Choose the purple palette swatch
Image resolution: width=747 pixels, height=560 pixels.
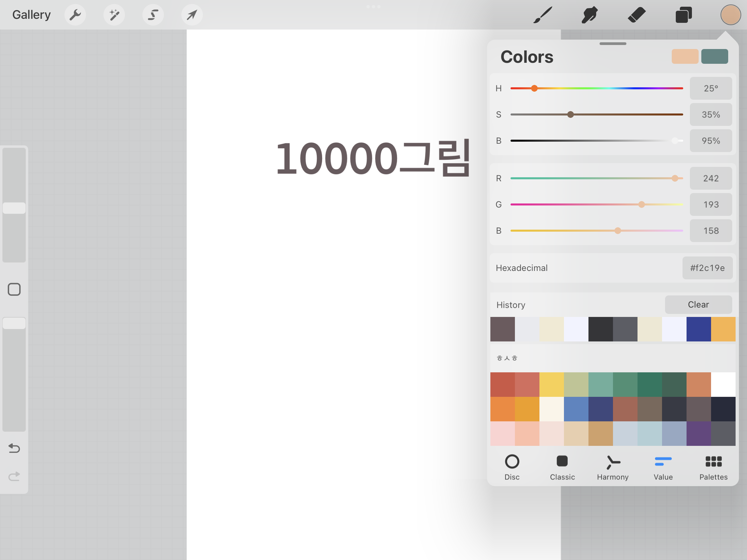(699, 433)
